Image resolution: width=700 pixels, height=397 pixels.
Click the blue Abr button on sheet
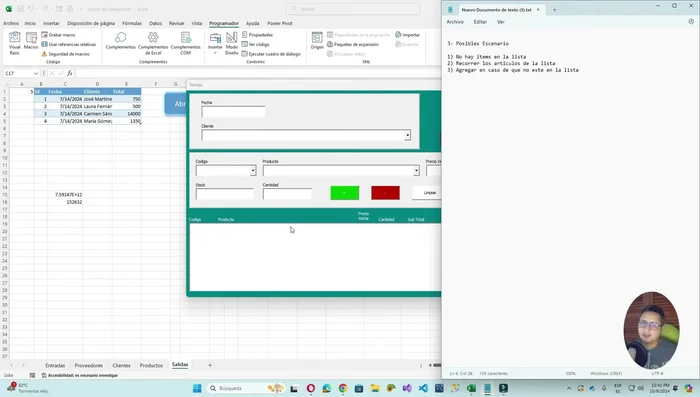tap(175, 104)
